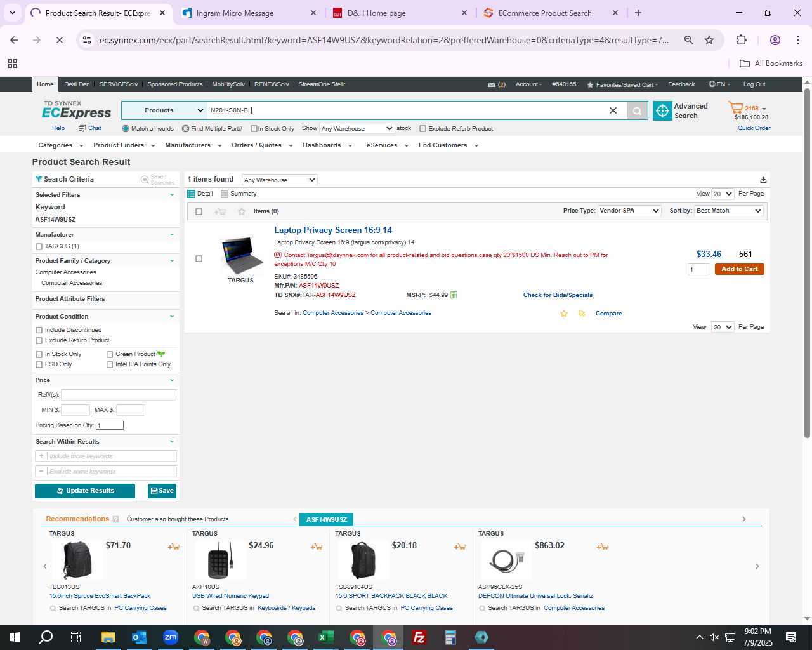Add AKP10US keypad to cart via its icon
812x650 pixels.
pos(317,547)
